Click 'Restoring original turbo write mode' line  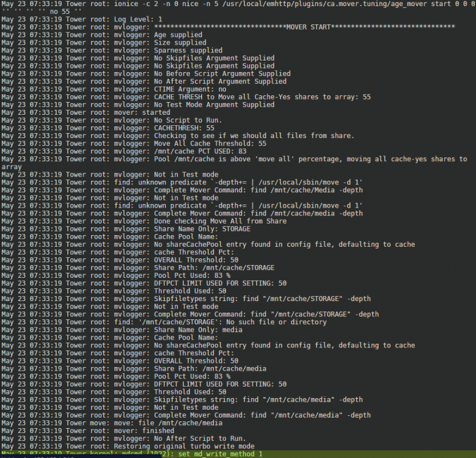pos(128,446)
